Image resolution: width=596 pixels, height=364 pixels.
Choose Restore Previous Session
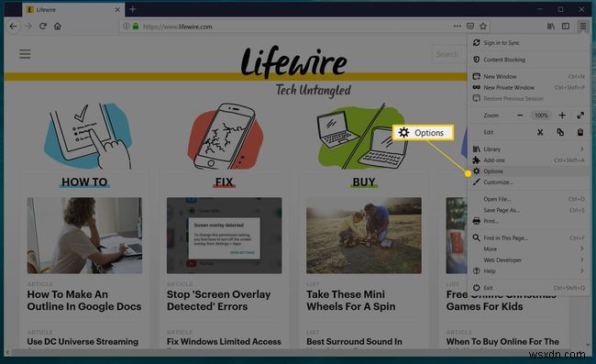click(x=528, y=98)
